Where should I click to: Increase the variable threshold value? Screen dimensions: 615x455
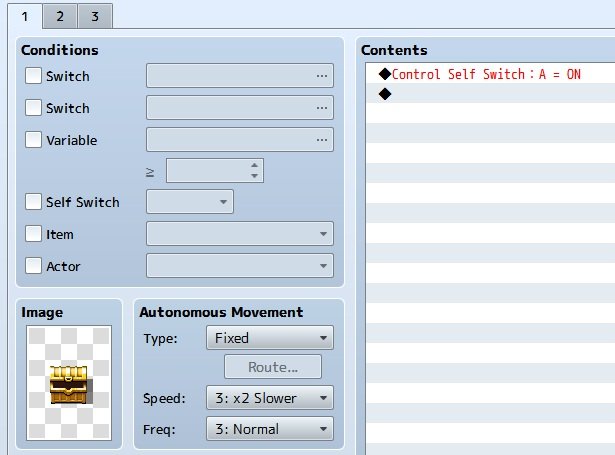[x=255, y=166]
